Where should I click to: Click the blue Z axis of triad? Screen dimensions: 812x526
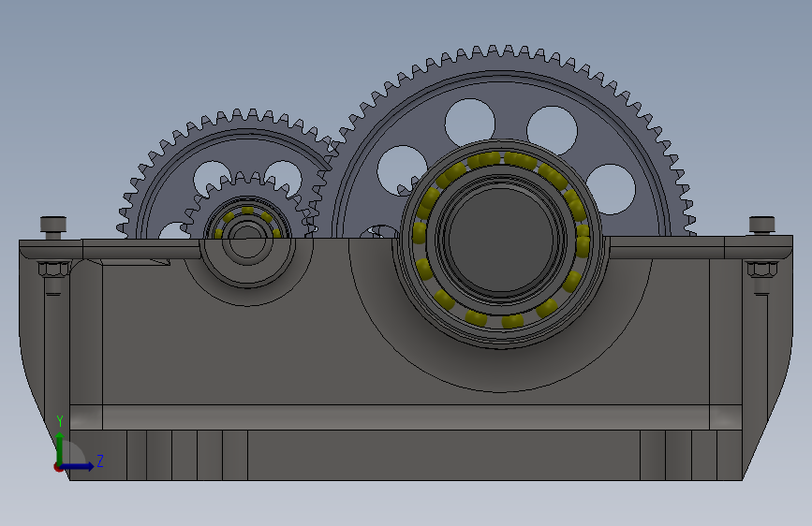(78, 466)
